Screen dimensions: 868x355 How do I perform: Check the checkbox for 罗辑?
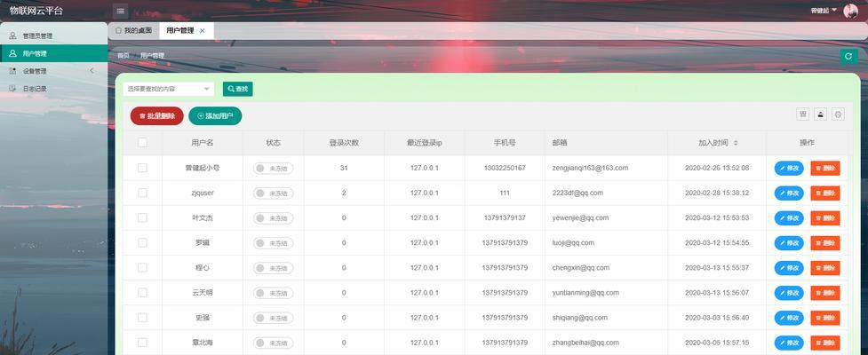[x=142, y=243]
